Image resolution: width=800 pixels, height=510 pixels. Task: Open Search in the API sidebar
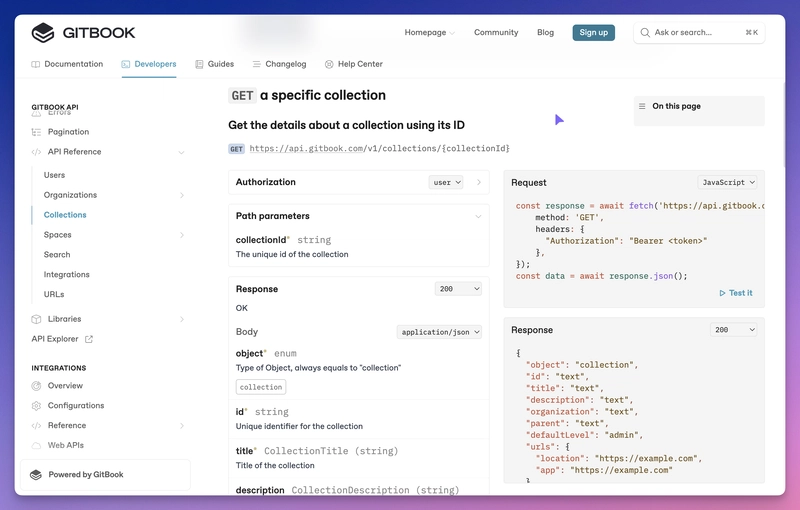(57, 255)
